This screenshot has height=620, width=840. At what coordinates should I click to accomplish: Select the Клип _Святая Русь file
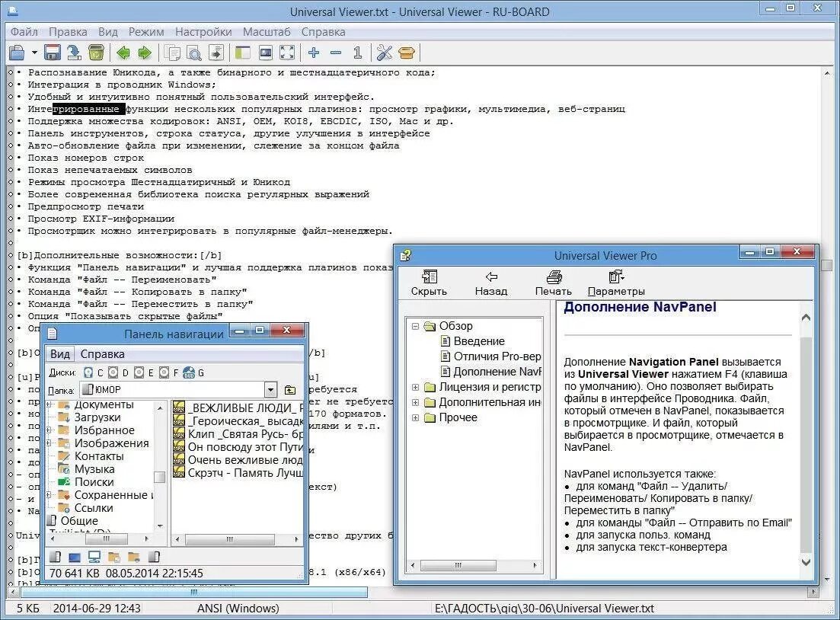[x=238, y=434]
